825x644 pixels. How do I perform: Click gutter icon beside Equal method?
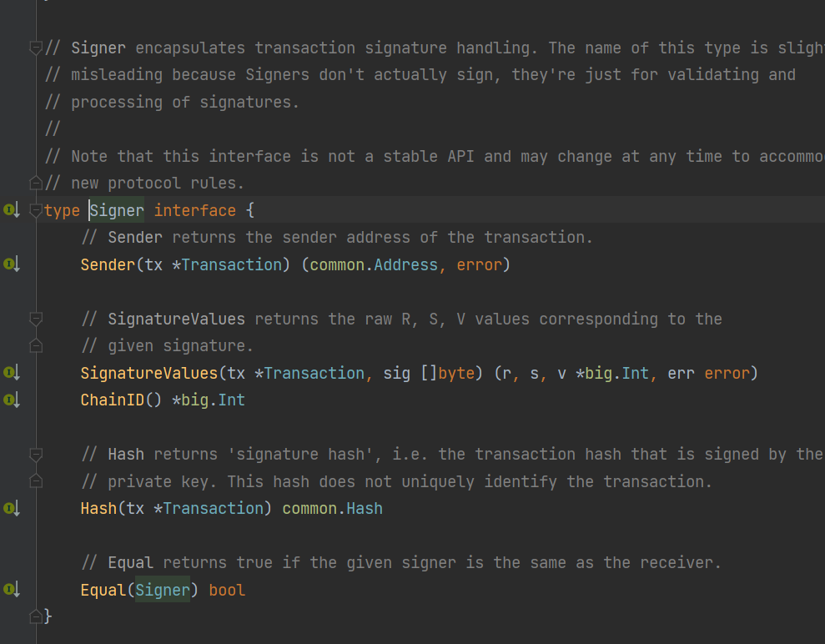[x=10, y=590]
